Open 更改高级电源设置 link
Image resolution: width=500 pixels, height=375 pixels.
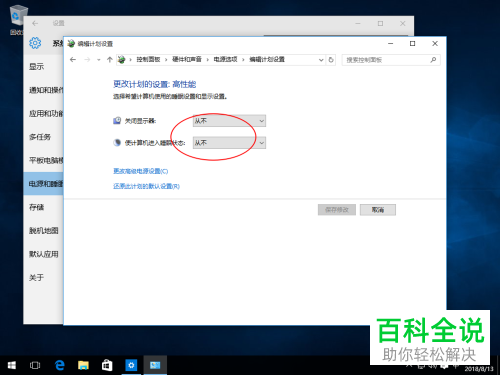140,171
